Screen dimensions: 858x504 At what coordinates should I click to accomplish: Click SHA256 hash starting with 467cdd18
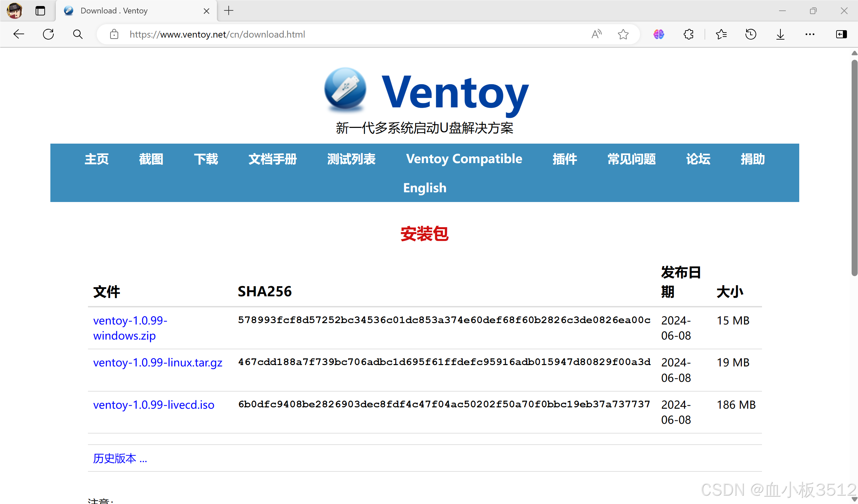(444, 362)
